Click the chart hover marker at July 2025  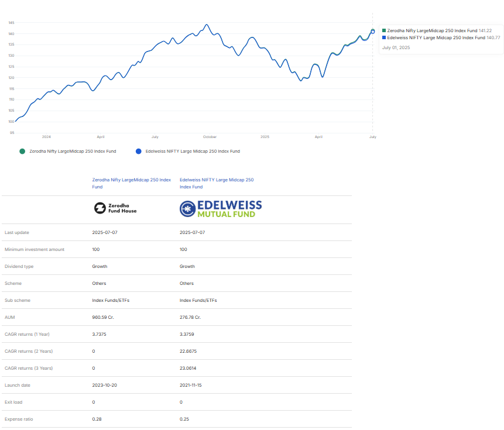pyautogui.click(x=372, y=32)
